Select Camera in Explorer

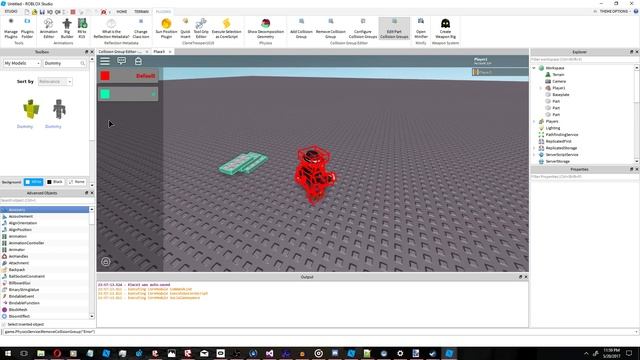coord(559,81)
